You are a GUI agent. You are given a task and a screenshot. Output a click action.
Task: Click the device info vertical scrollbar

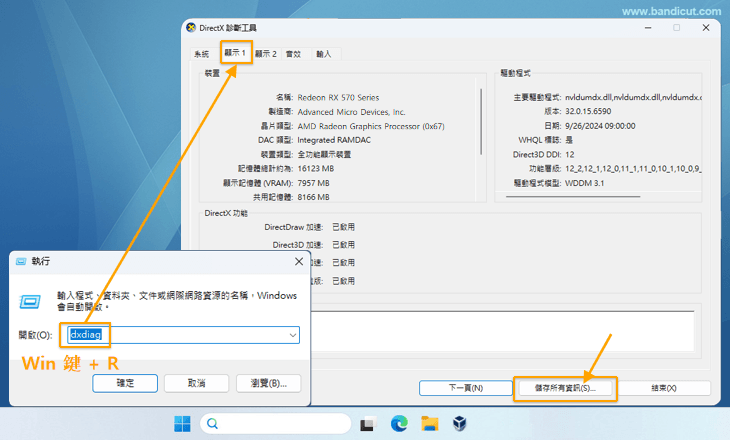(481, 122)
